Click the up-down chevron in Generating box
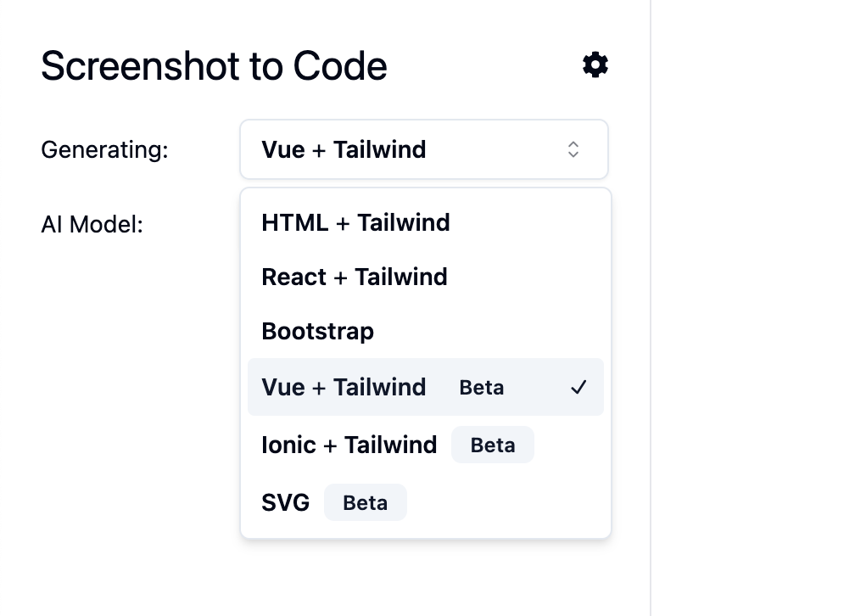 coord(573,149)
